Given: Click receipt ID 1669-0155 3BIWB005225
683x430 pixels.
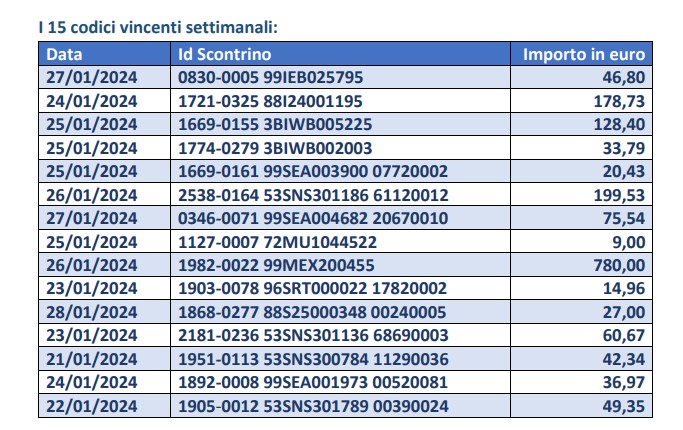Looking at the screenshot, I should (x=275, y=125).
